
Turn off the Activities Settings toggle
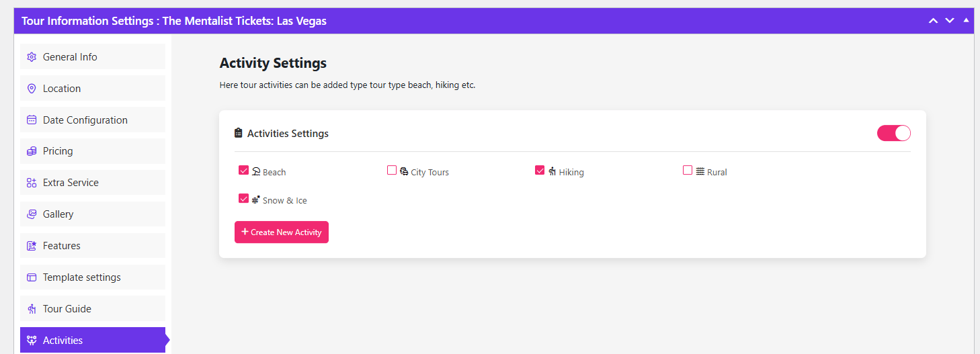pos(893,133)
